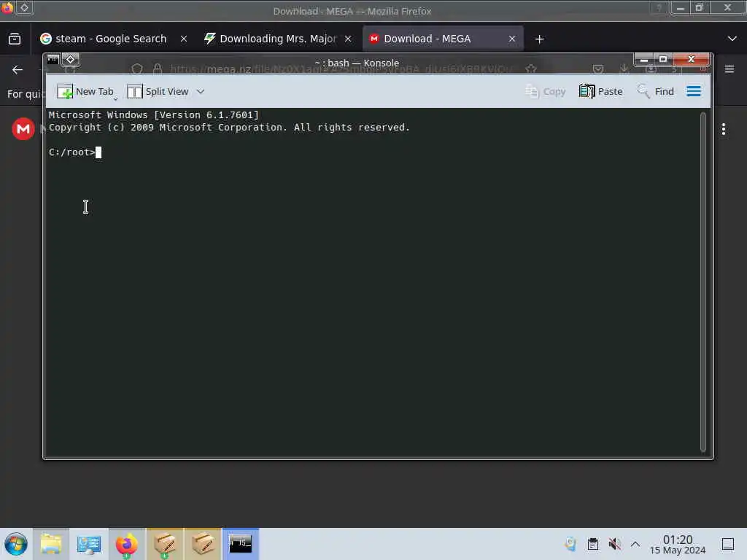The height and width of the screenshot is (560, 747).
Task: Click the Firefox logo in window title bar
Action: click(7, 7)
